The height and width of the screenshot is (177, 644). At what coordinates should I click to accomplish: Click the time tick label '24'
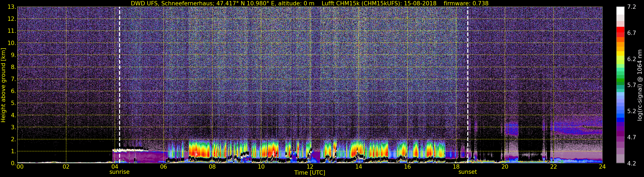pos(602,167)
